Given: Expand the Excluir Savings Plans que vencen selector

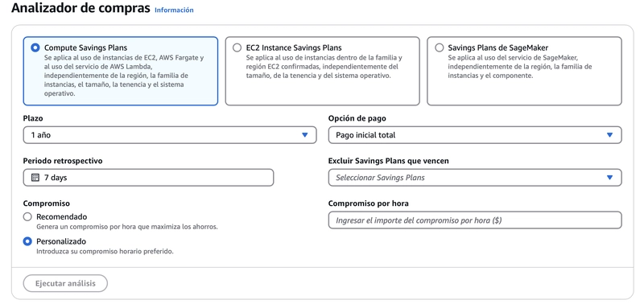Looking at the screenshot, I should (x=475, y=178).
